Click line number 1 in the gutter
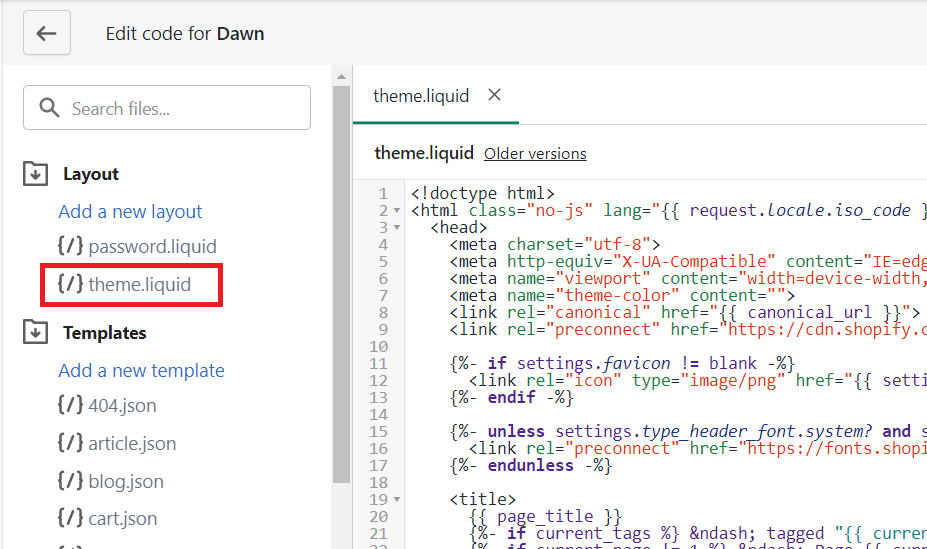The height and width of the screenshot is (549, 927). 383,193
